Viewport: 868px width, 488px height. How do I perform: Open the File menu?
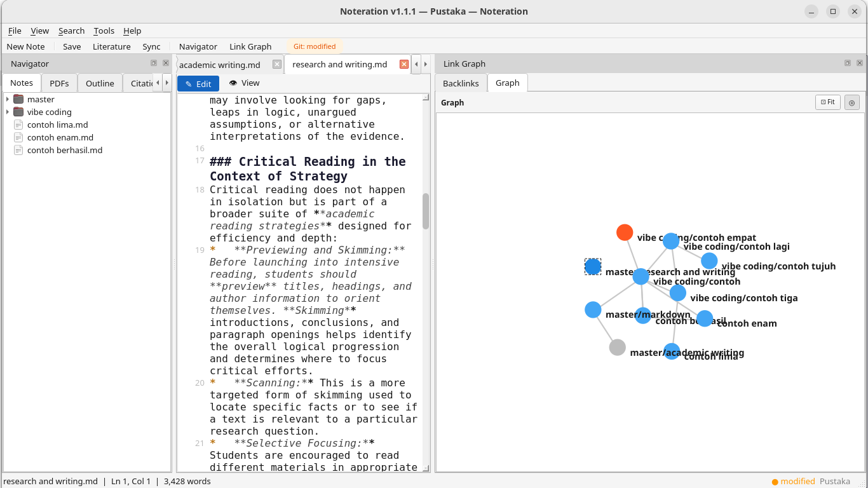(x=15, y=30)
